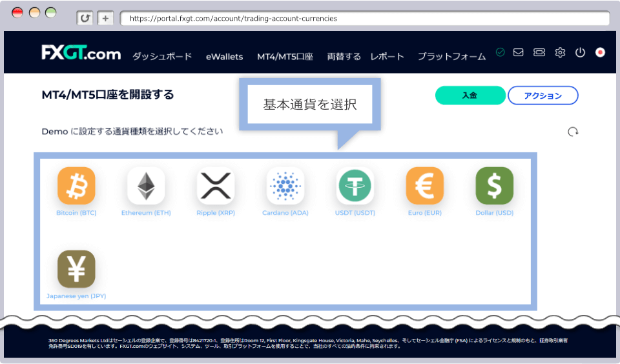Click the Japanese yen (JPY) text label
Image resolution: width=620 pixels, height=364 pixels.
(76, 296)
